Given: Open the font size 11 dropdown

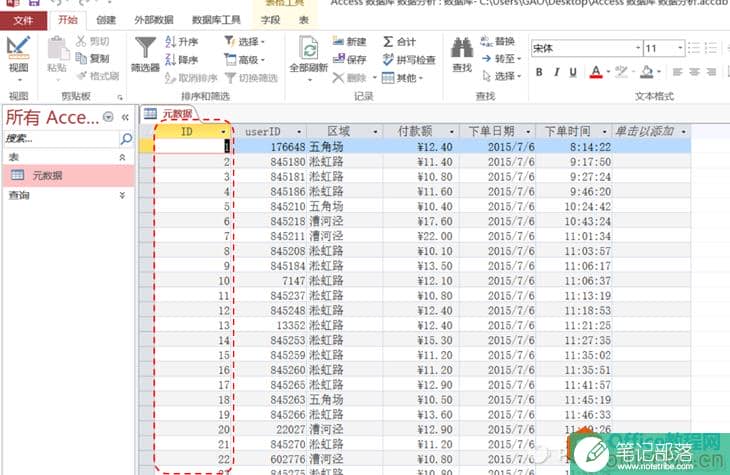Looking at the screenshot, I should click(680, 48).
